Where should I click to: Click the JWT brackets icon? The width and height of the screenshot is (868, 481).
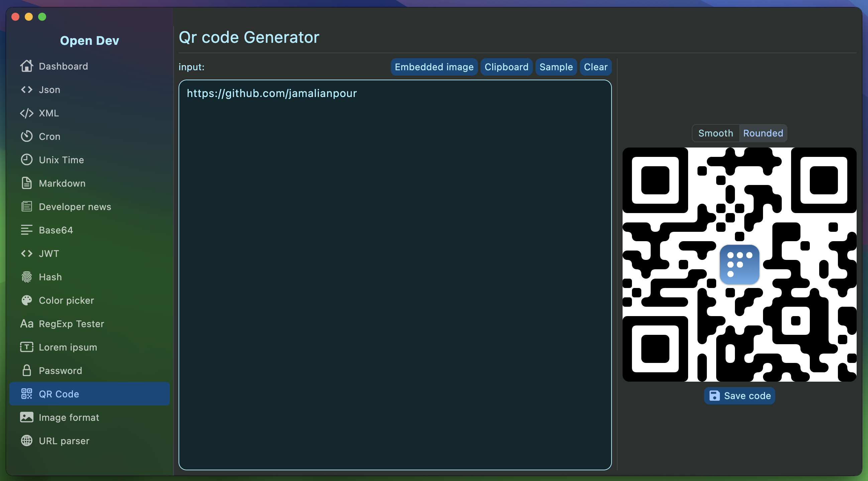pos(27,254)
